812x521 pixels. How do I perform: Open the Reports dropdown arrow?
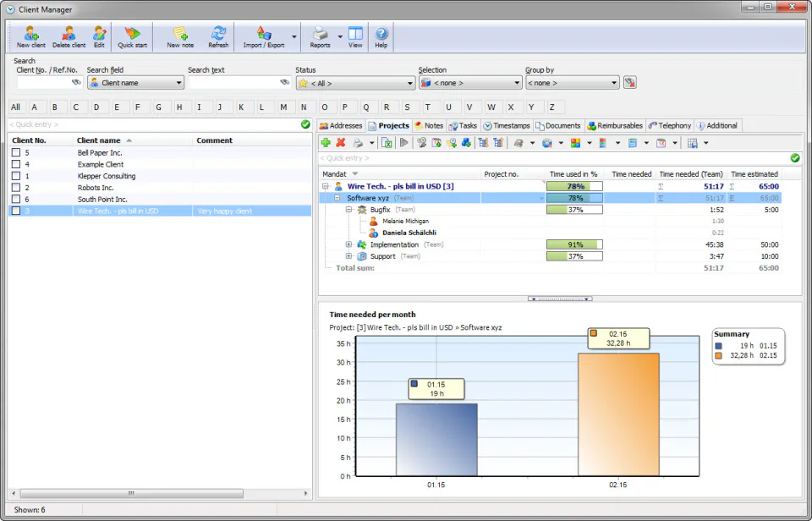pos(340,36)
